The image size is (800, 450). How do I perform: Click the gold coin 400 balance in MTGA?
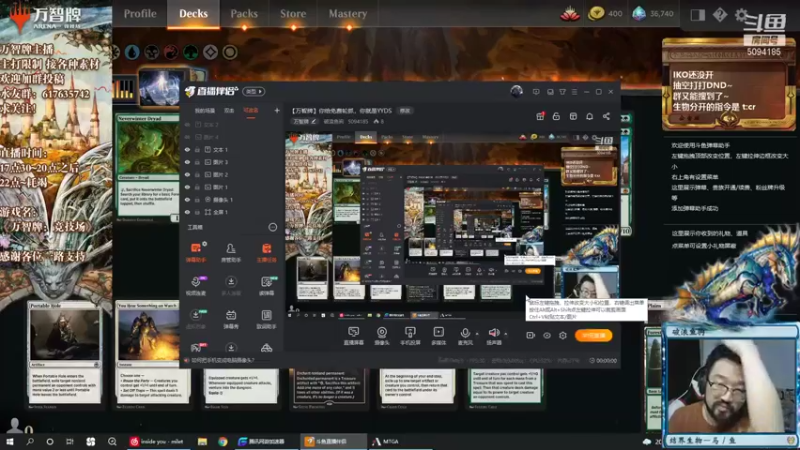click(605, 14)
